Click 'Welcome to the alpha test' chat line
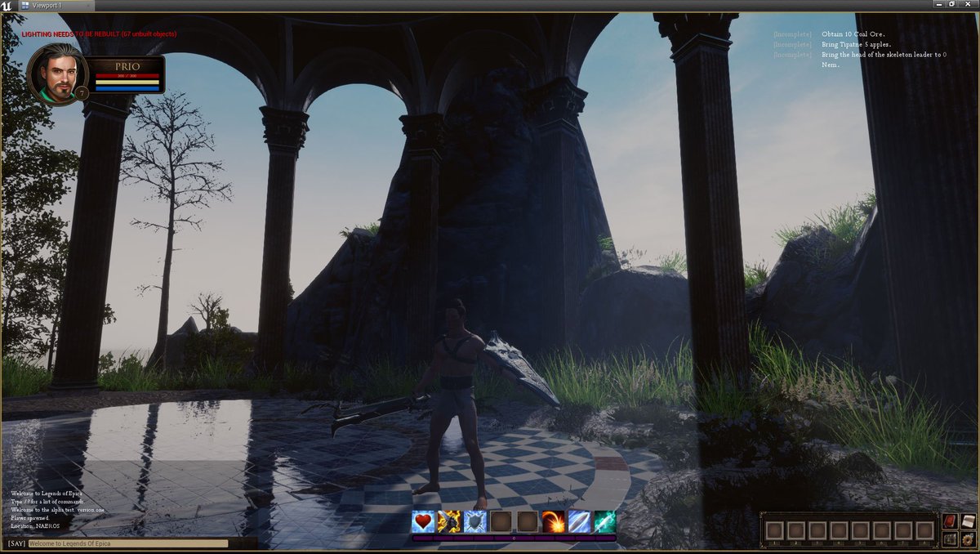Screen dimensions: 980x554 click(58, 510)
